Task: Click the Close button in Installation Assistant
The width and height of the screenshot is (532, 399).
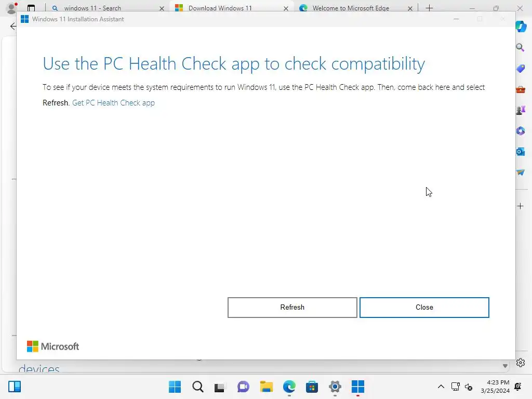Action: 424,308
